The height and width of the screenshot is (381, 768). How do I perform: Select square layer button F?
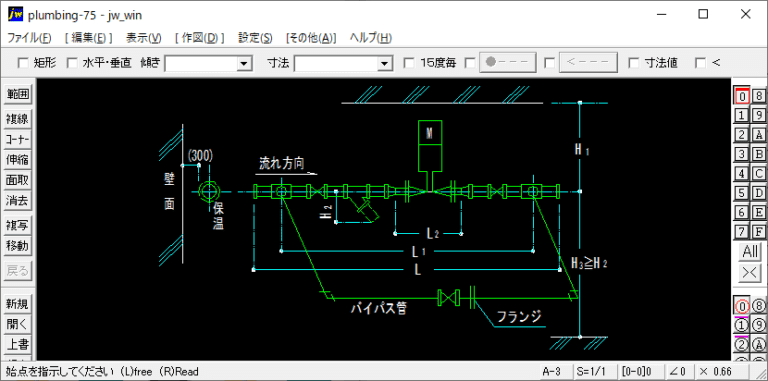(x=759, y=231)
